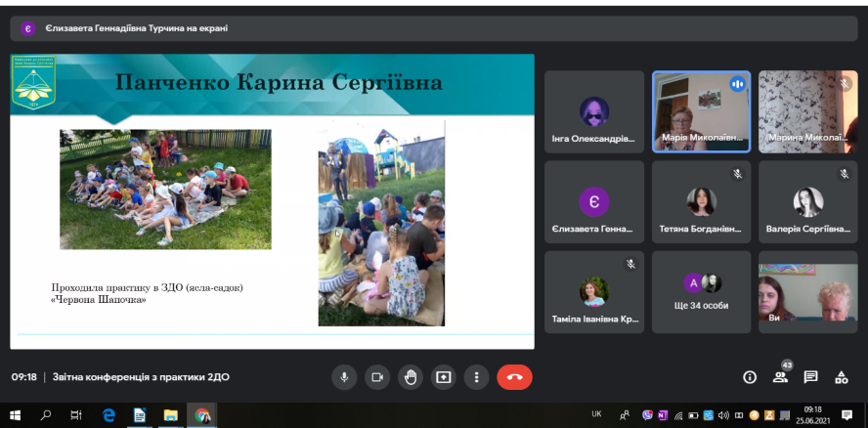Open the Windows Start menu
This screenshot has height=428, width=868.
click(15, 415)
